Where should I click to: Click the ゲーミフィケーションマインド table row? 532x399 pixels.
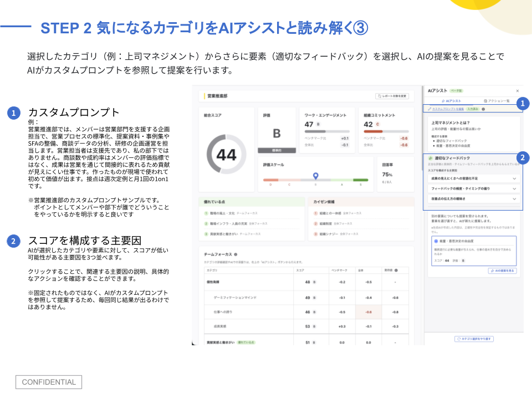tap(306, 298)
